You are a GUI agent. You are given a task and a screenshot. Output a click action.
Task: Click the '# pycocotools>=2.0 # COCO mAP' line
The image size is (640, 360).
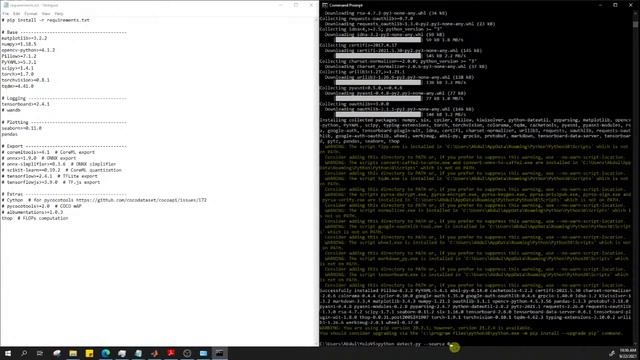pos(42,206)
